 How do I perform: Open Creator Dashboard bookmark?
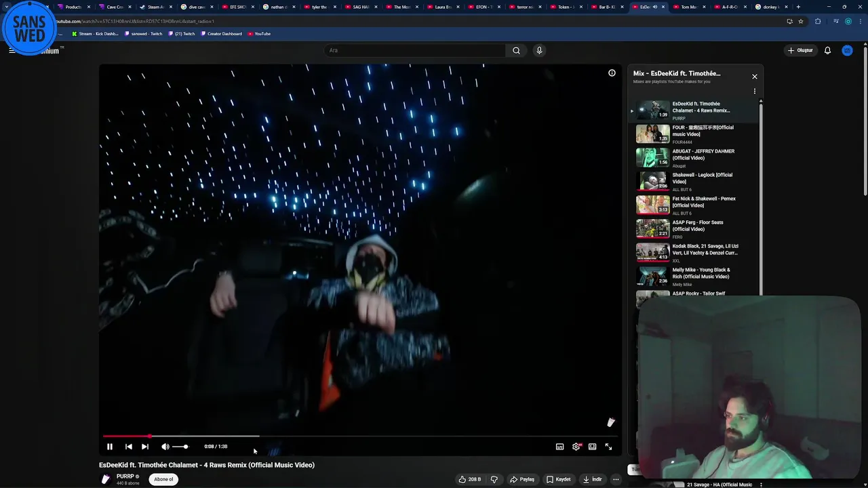(x=221, y=33)
